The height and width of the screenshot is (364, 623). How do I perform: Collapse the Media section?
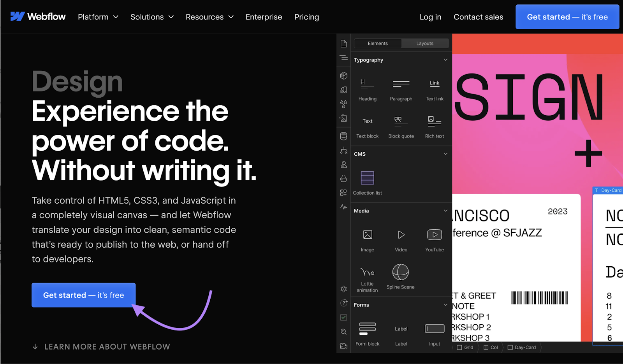pyautogui.click(x=445, y=211)
